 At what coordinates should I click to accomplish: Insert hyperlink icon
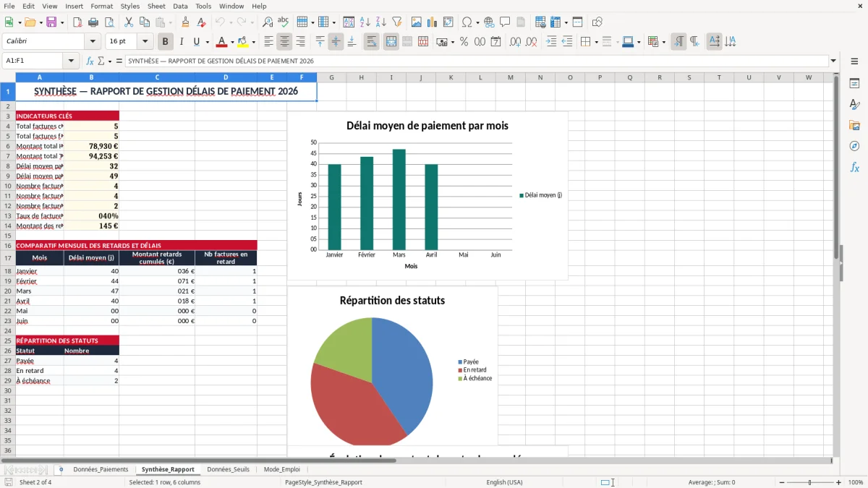point(489,22)
